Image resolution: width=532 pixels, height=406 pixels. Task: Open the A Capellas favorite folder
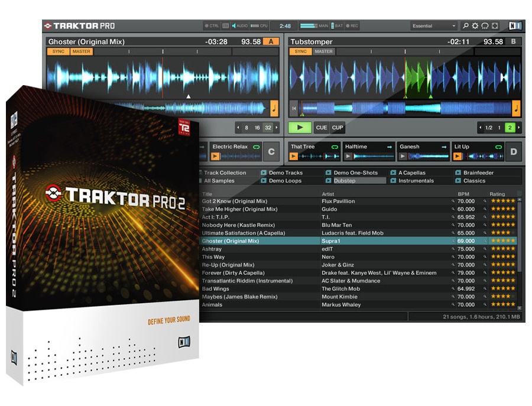tap(408, 173)
